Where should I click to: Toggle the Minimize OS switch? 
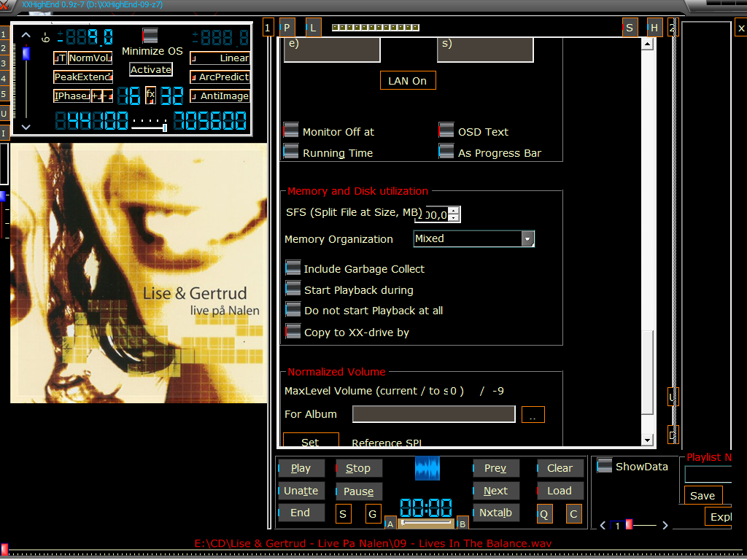(150, 36)
